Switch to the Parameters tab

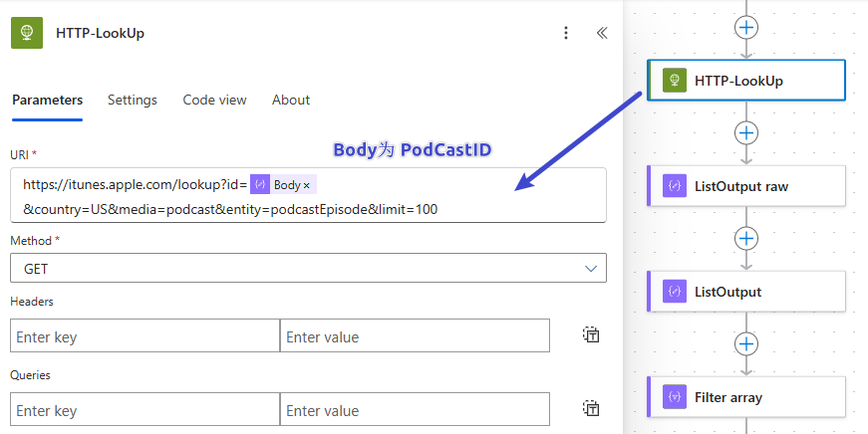click(47, 100)
